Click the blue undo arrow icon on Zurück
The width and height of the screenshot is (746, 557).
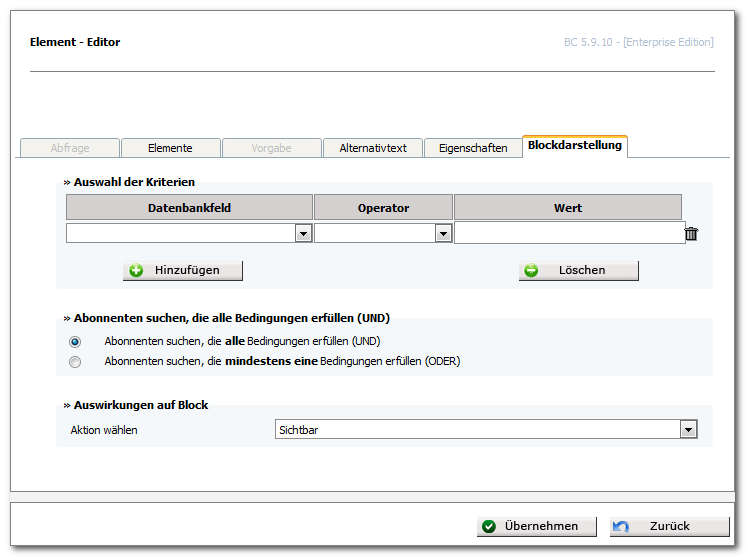click(621, 526)
